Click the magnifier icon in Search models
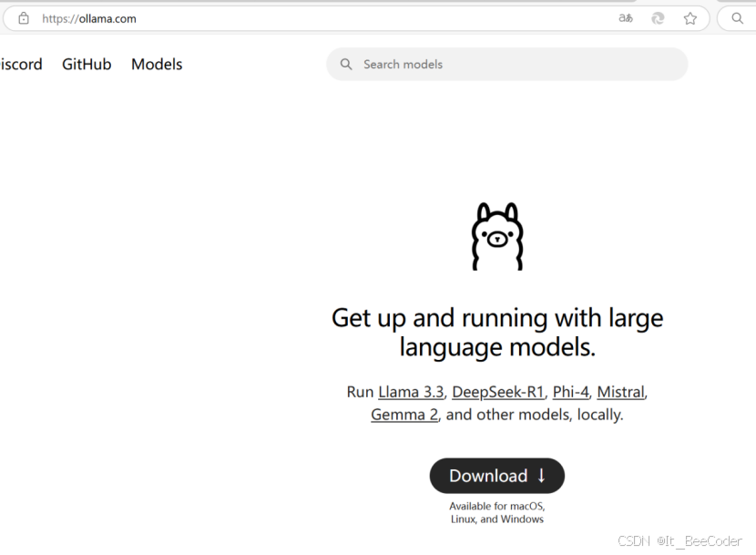This screenshot has height=555, width=756. tap(346, 64)
